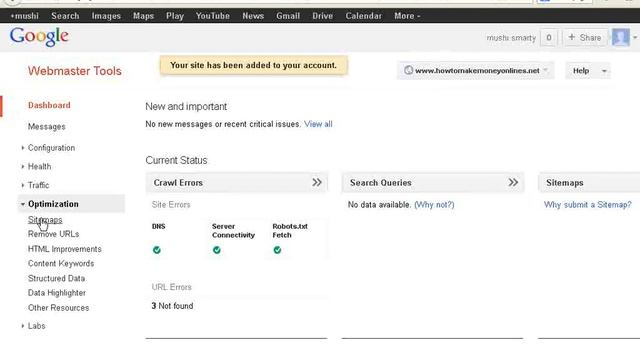
Task: Select Dashboard in the sidebar
Action: [x=49, y=105]
